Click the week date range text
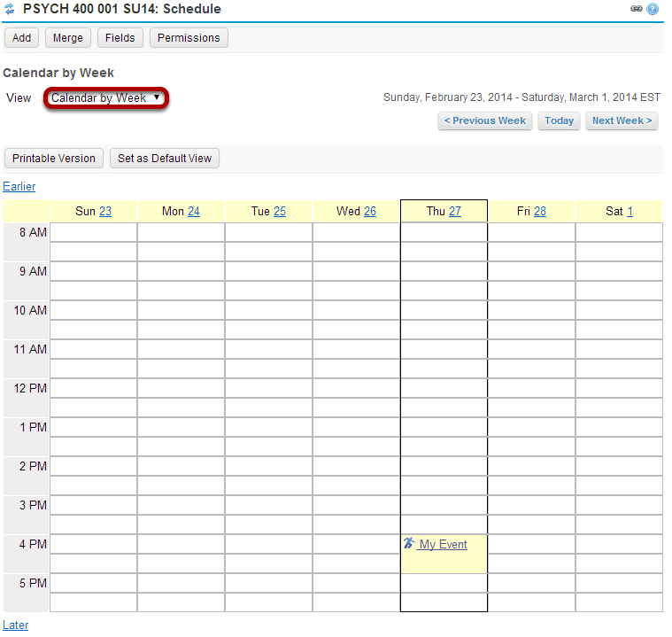The width and height of the screenshot is (672, 637). coord(521,97)
